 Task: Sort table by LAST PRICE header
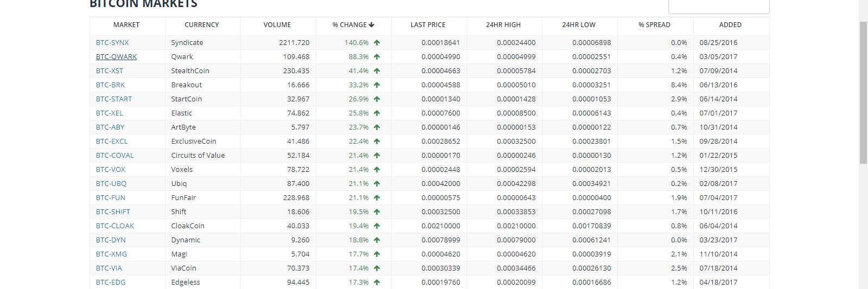[x=428, y=25]
